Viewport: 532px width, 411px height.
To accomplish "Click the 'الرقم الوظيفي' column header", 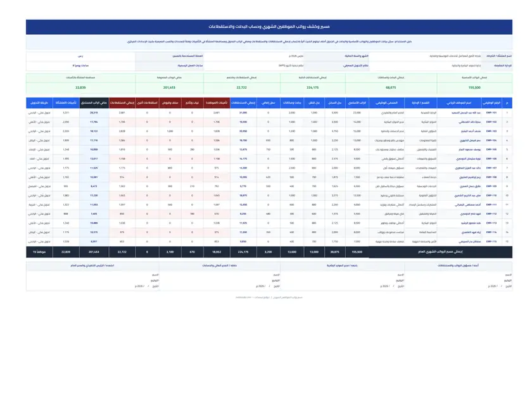I will coord(491,103).
